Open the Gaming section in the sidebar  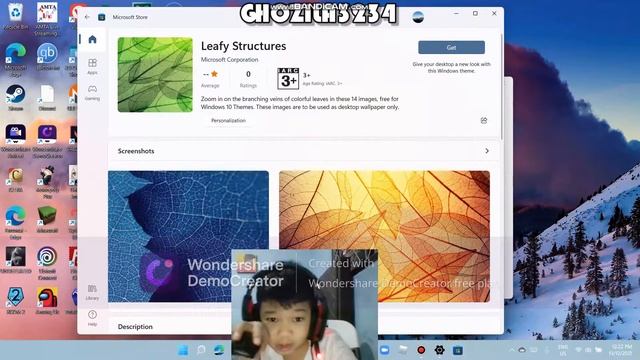point(92,92)
